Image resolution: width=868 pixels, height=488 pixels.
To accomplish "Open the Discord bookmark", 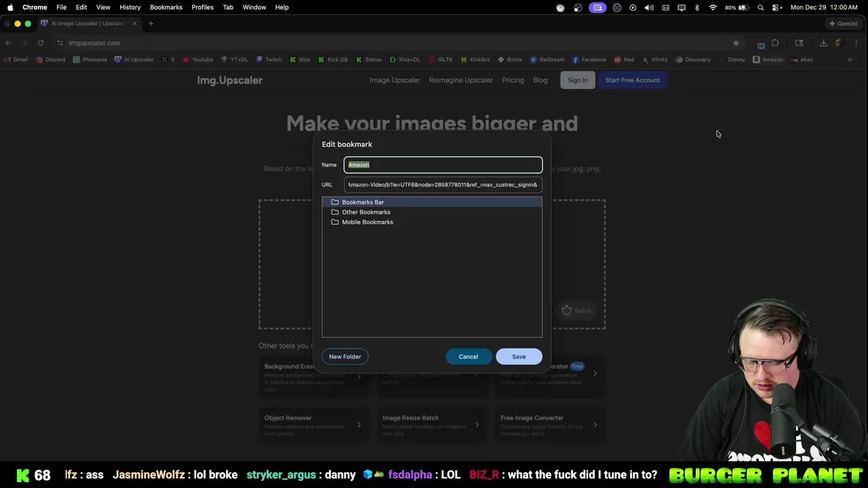I will 51,60.
